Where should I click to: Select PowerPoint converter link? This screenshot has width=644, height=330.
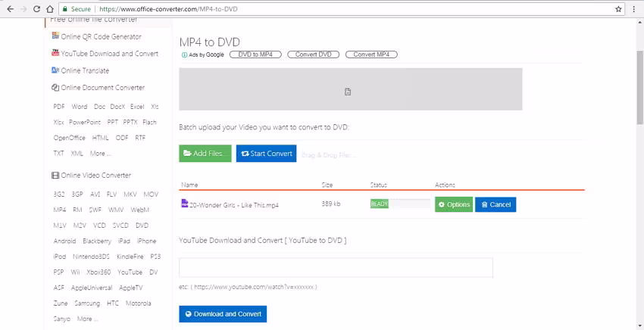[x=85, y=123]
